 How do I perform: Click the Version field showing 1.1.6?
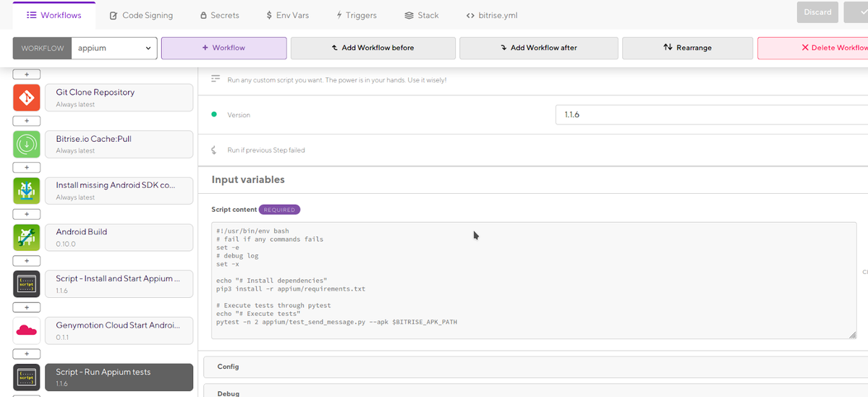point(711,114)
